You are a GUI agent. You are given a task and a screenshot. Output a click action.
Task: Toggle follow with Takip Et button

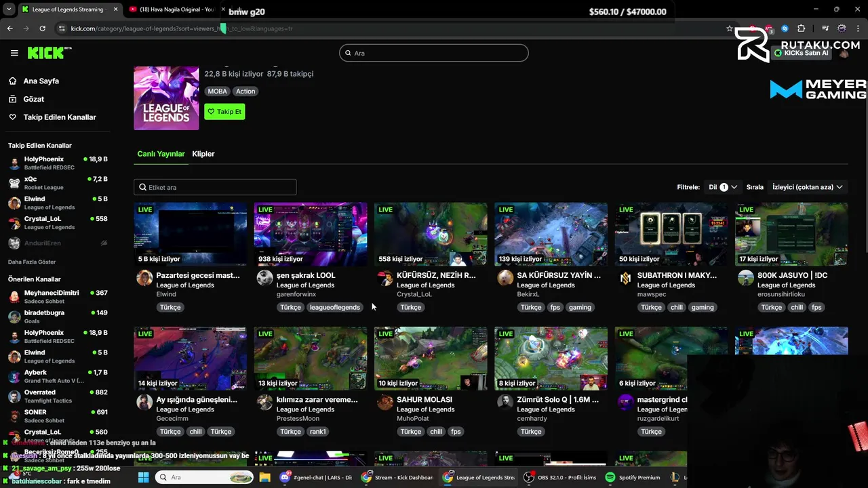tap(224, 112)
